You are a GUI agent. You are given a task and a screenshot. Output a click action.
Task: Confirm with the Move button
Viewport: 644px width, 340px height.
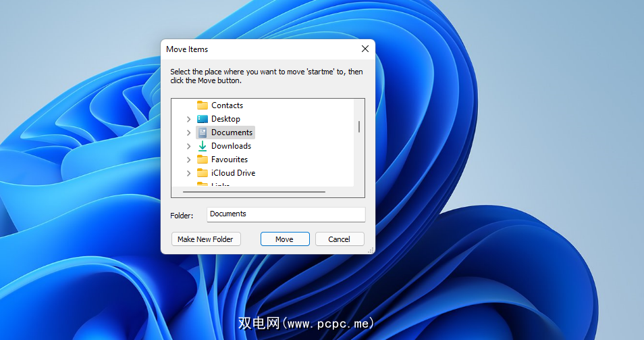point(285,239)
